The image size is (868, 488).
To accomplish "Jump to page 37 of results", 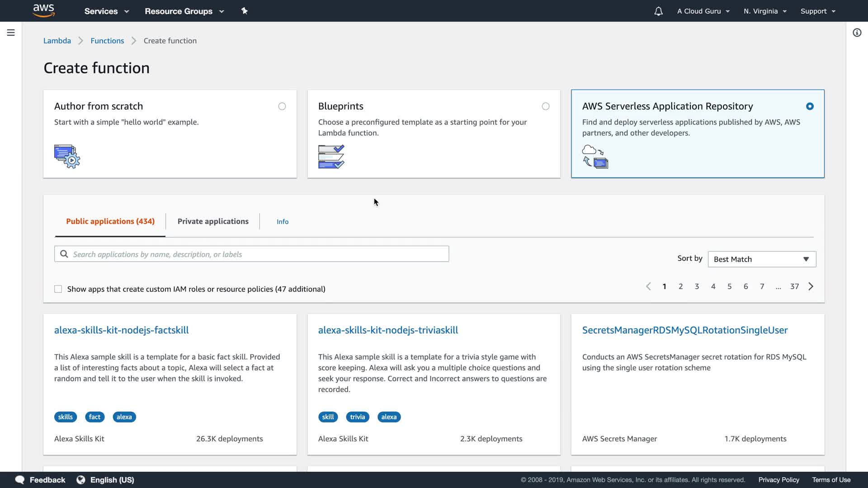I will coord(794,286).
